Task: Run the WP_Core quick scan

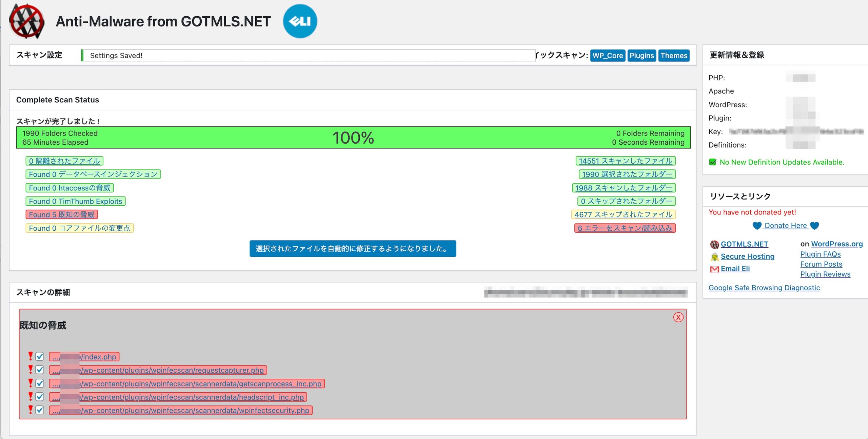Action: (608, 56)
